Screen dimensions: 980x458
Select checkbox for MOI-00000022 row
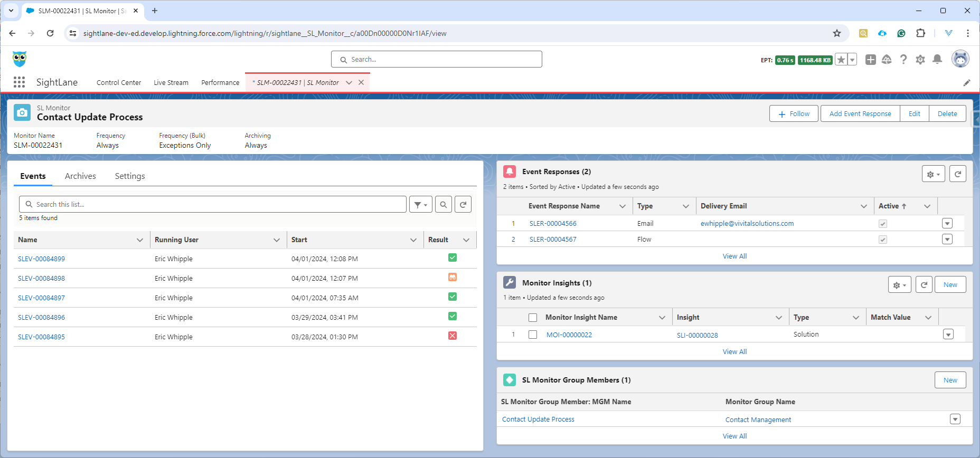point(533,335)
